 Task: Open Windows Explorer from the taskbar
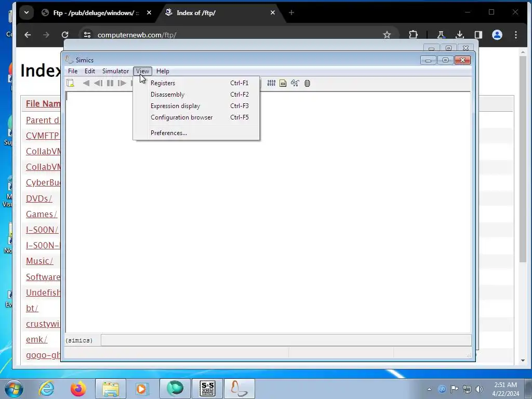111,389
